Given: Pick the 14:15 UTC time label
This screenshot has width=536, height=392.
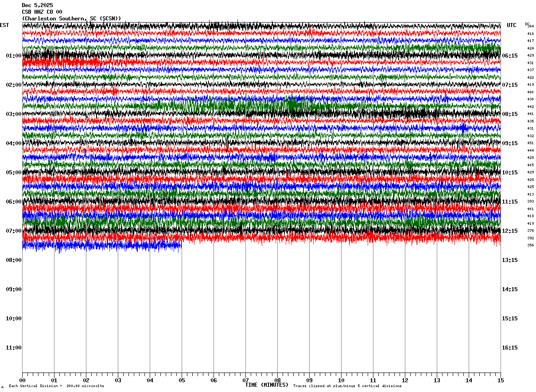Looking at the screenshot, I should (510, 289).
